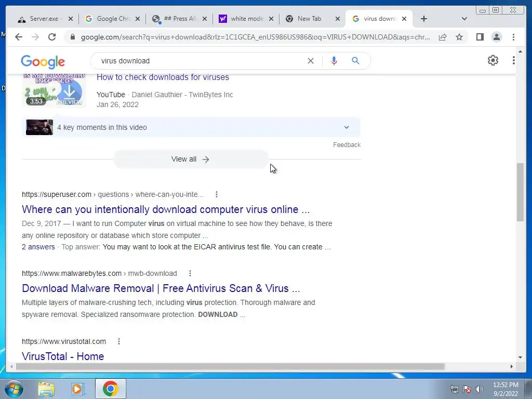Image resolution: width=532 pixels, height=399 pixels.
Task: Click the forward navigation arrow
Action: click(x=35, y=37)
